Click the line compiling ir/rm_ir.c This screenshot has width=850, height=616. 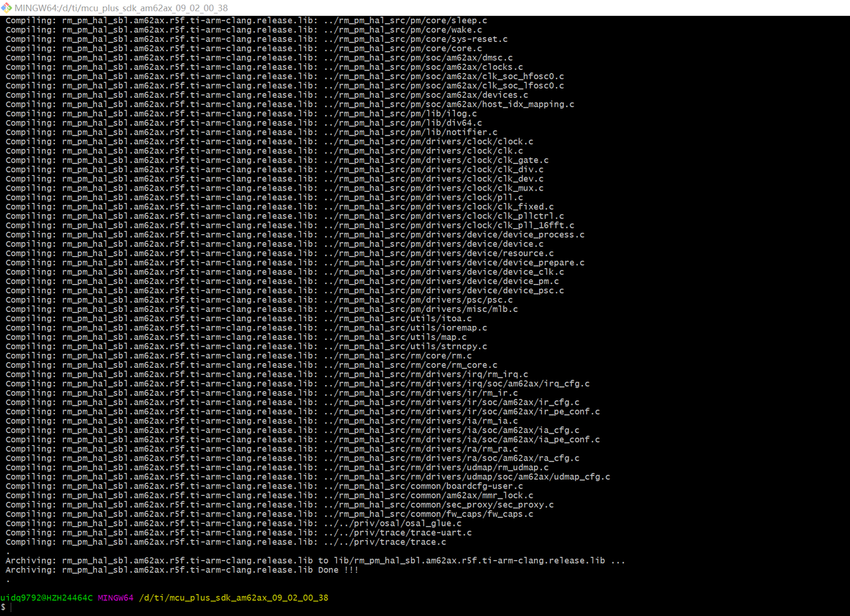262,392
